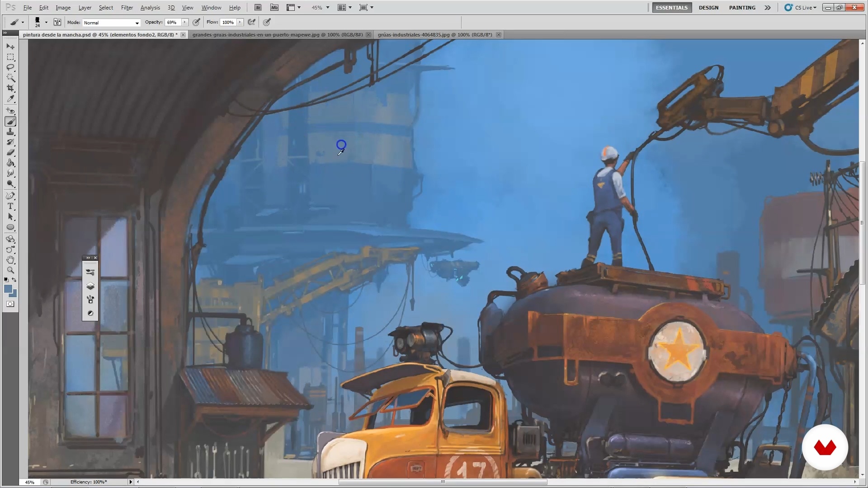Open the CS Live dropdown
Viewport: 868px width, 488px height.
(800, 8)
